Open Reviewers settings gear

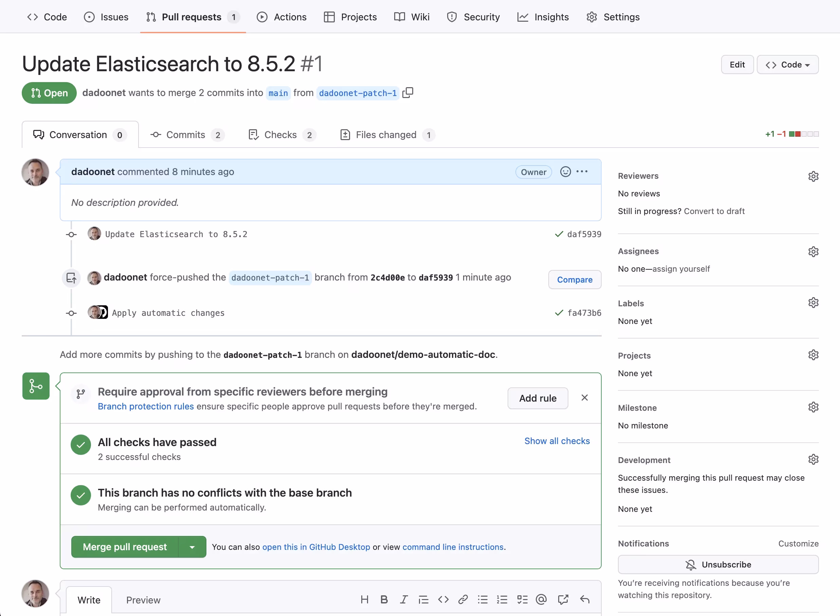pos(813,176)
